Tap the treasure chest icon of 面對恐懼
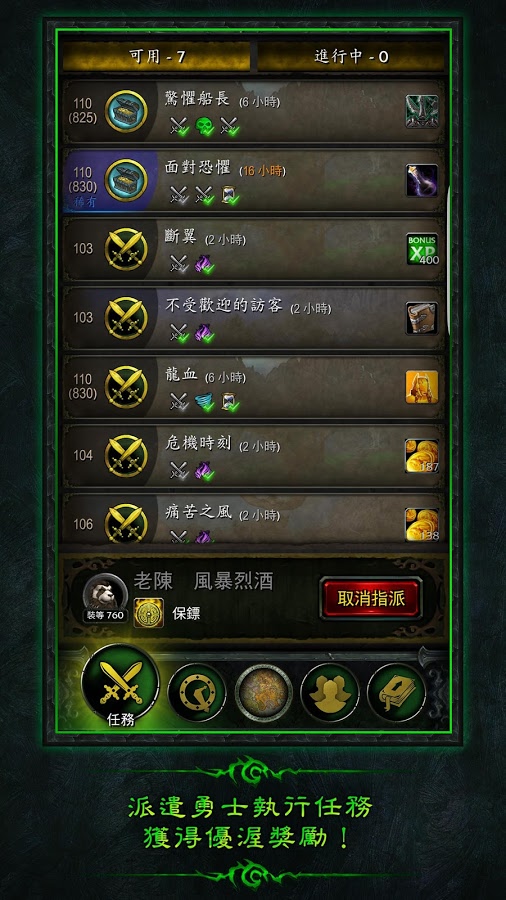The height and width of the screenshot is (900, 506). (x=126, y=180)
